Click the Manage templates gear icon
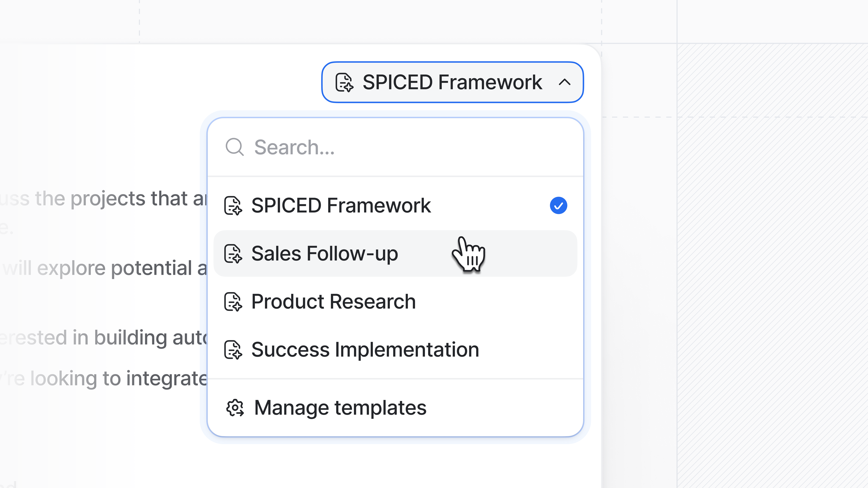 tap(235, 408)
